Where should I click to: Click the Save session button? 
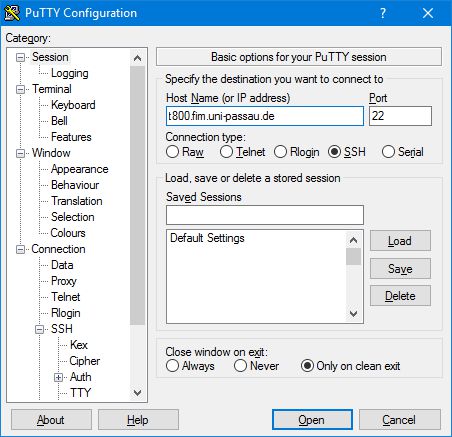[400, 269]
